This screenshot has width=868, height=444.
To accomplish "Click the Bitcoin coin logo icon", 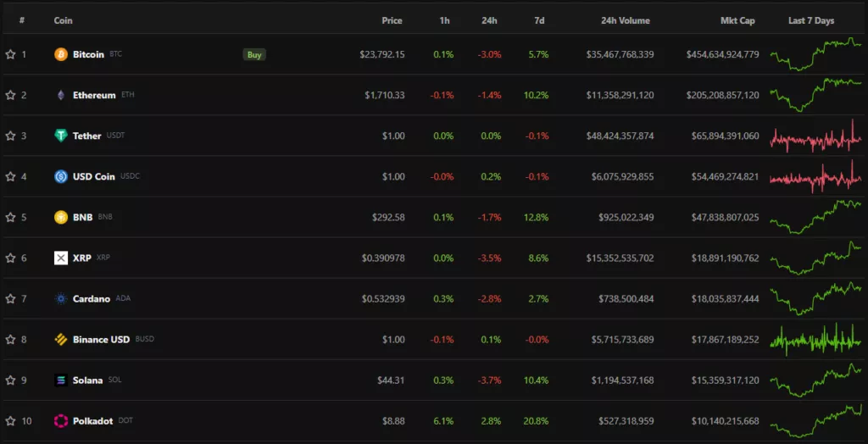I will tap(61, 54).
